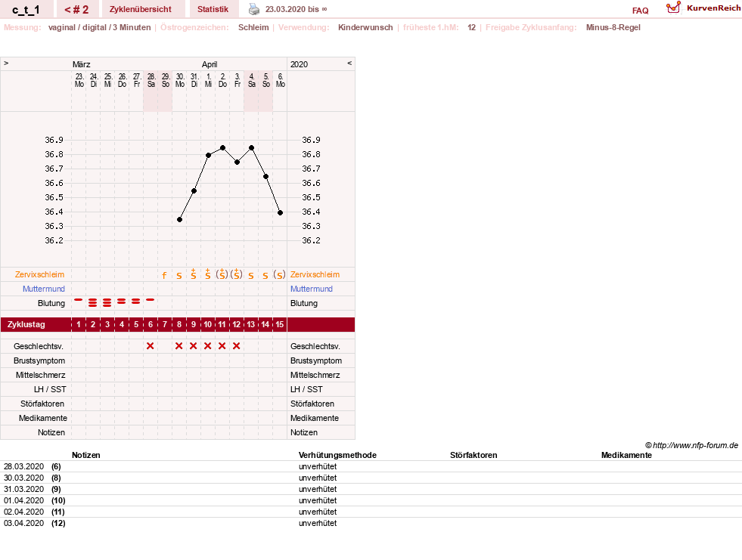Screen dimensions: 742x560
Task: Click light bleeding symbol on cycle day 6
Action: coord(151,300)
